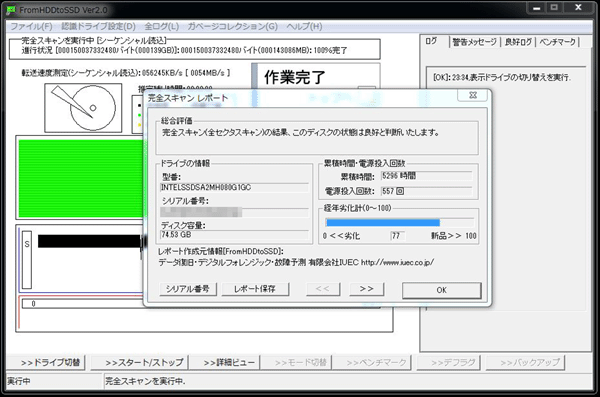Click the OK button in report dialog
This screenshot has width=600, height=397.
pyautogui.click(x=442, y=290)
